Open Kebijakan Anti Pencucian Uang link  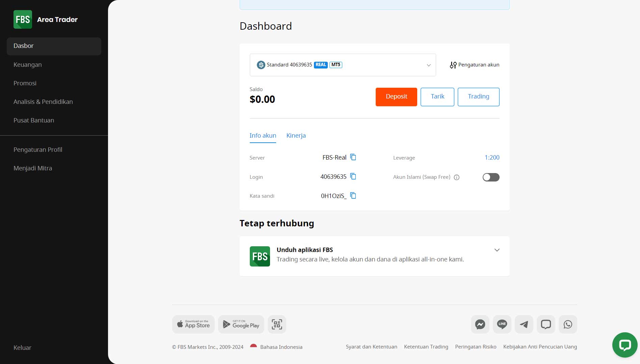[x=540, y=347]
